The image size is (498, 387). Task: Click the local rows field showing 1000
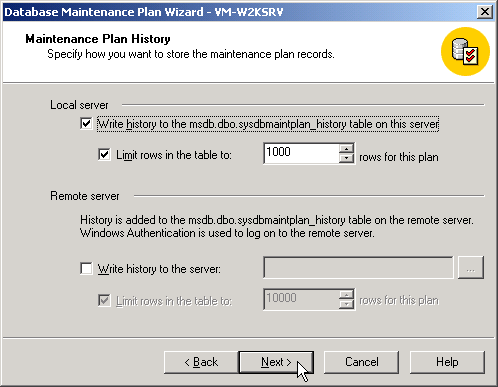click(301, 153)
